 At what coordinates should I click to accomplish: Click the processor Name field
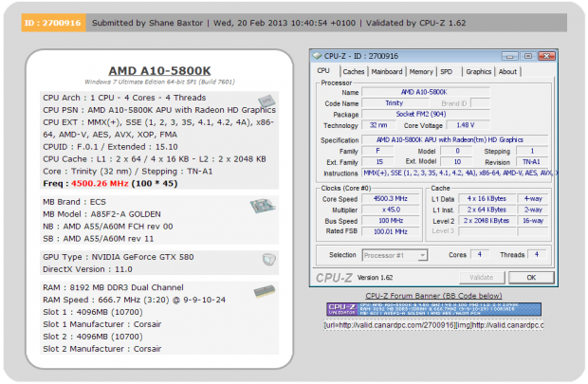click(x=425, y=92)
